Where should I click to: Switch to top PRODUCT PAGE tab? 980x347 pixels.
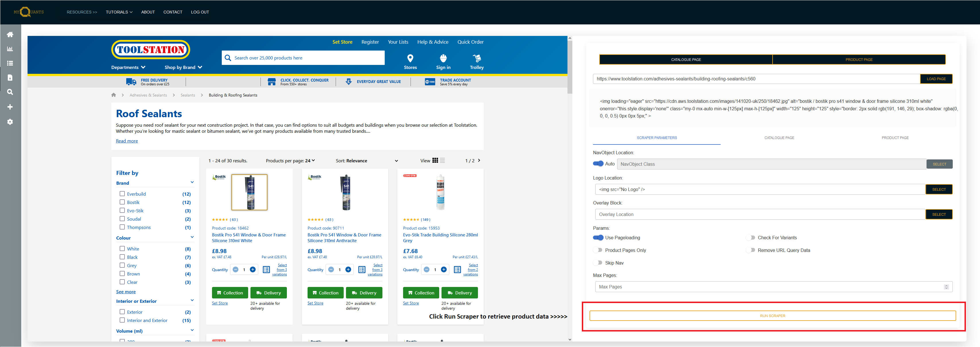click(x=859, y=59)
